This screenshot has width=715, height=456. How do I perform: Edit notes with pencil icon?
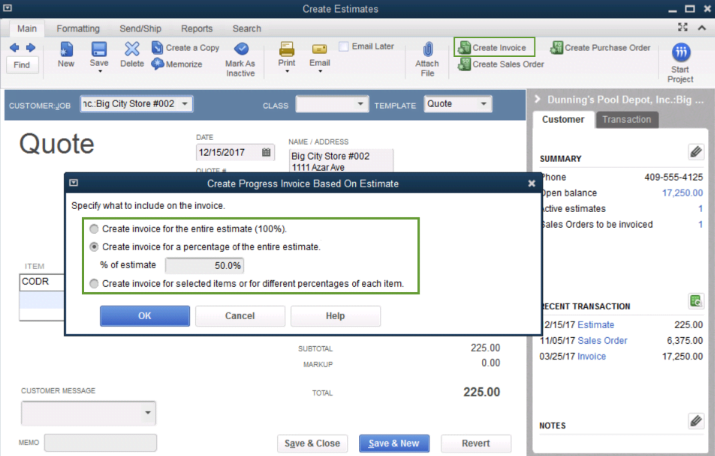(x=696, y=421)
